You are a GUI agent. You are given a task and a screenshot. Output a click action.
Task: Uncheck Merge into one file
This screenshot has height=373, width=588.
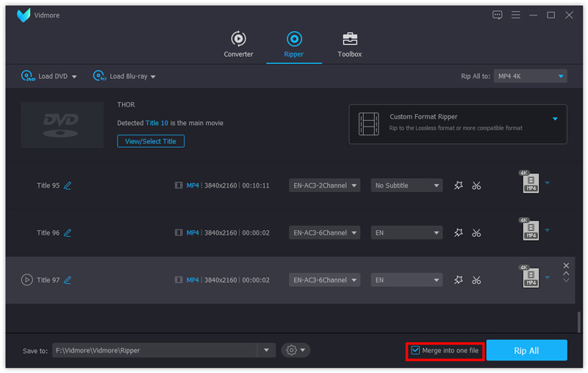[x=416, y=350]
